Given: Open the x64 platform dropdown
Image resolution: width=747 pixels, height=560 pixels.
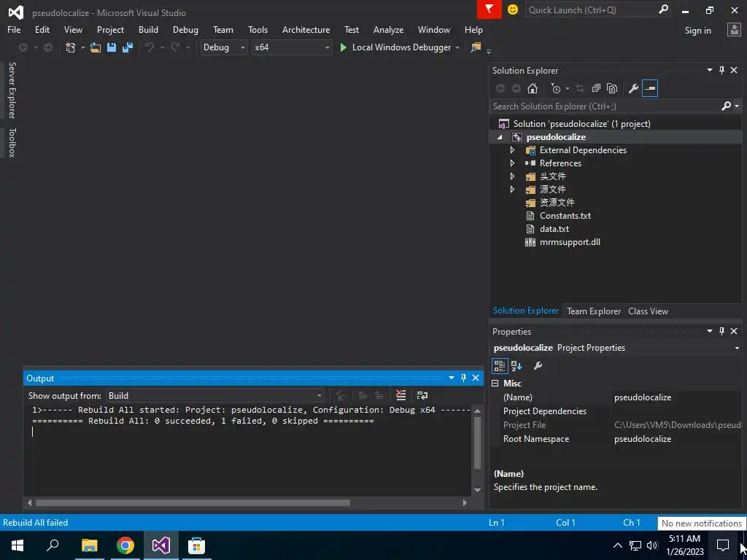Looking at the screenshot, I should 292,47.
